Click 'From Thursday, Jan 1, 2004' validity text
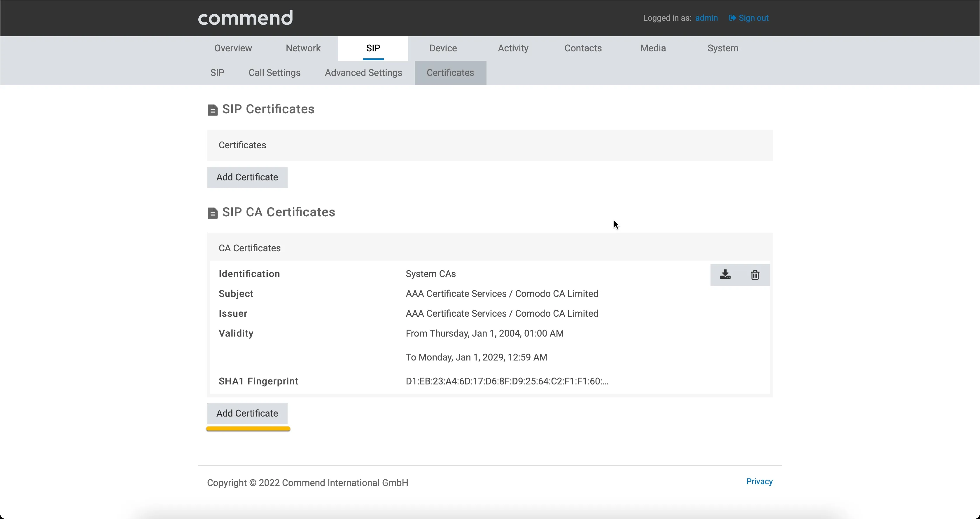Screen dimensions: 980x519 point(485,334)
